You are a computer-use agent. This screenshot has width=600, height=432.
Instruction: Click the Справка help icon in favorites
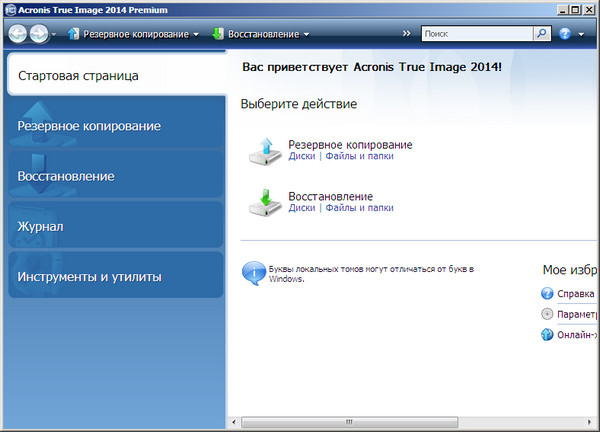tap(547, 294)
